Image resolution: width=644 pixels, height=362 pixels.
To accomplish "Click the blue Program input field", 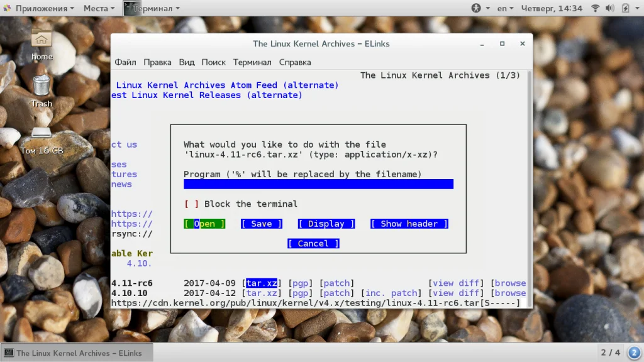I will pyautogui.click(x=318, y=184).
